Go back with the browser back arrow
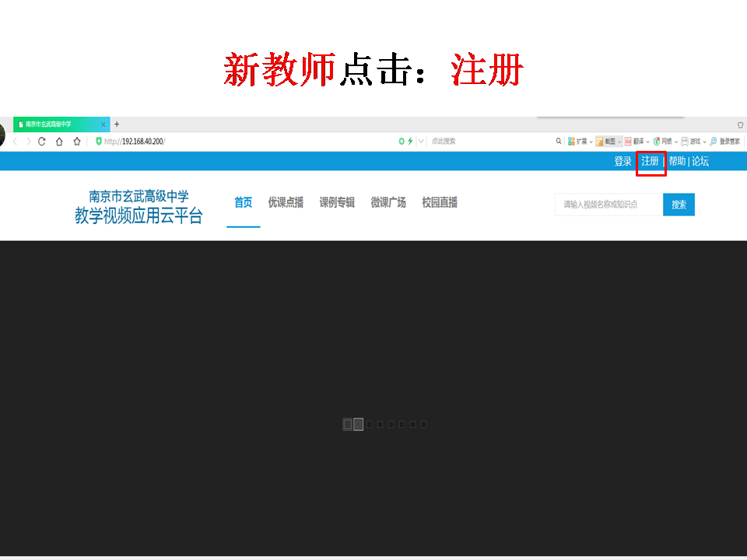The width and height of the screenshot is (747, 560). pos(16,142)
